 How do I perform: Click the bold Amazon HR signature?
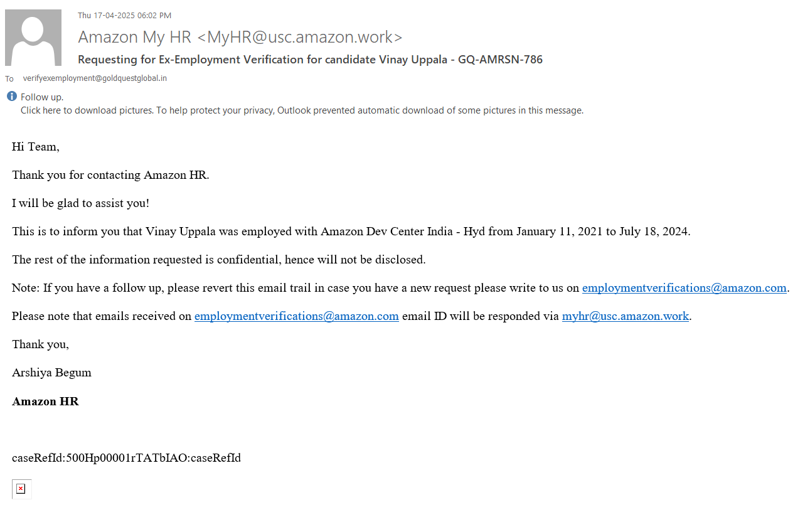pyautogui.click(x=45, y=402)
